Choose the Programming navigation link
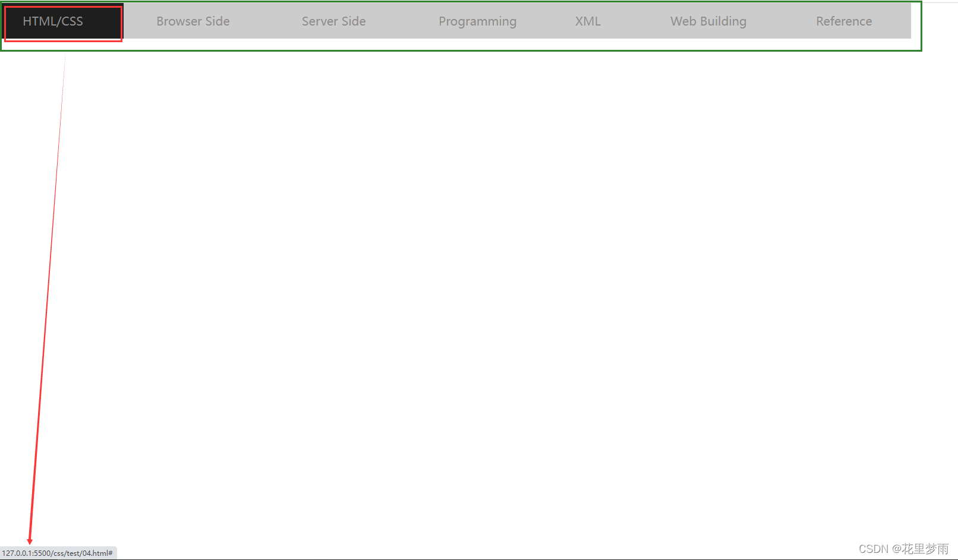 pos(478,21)
